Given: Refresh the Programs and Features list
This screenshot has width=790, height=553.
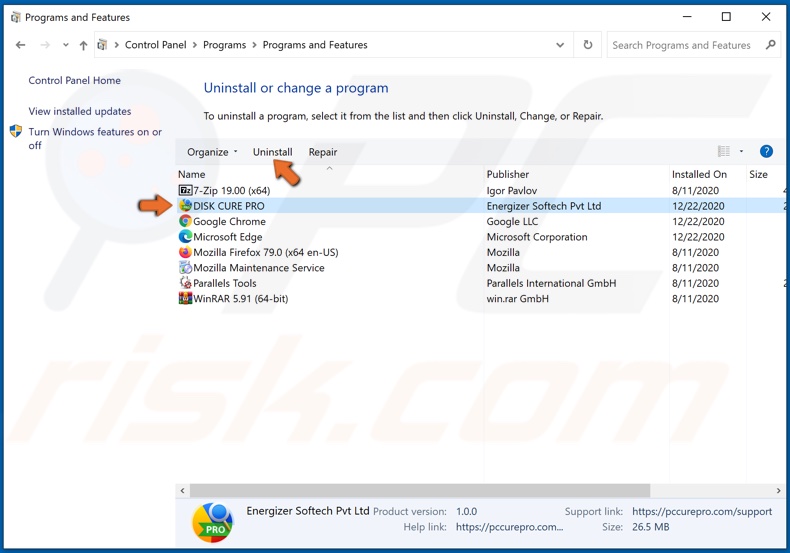Looking at the screenshot, I should (587, 45).
